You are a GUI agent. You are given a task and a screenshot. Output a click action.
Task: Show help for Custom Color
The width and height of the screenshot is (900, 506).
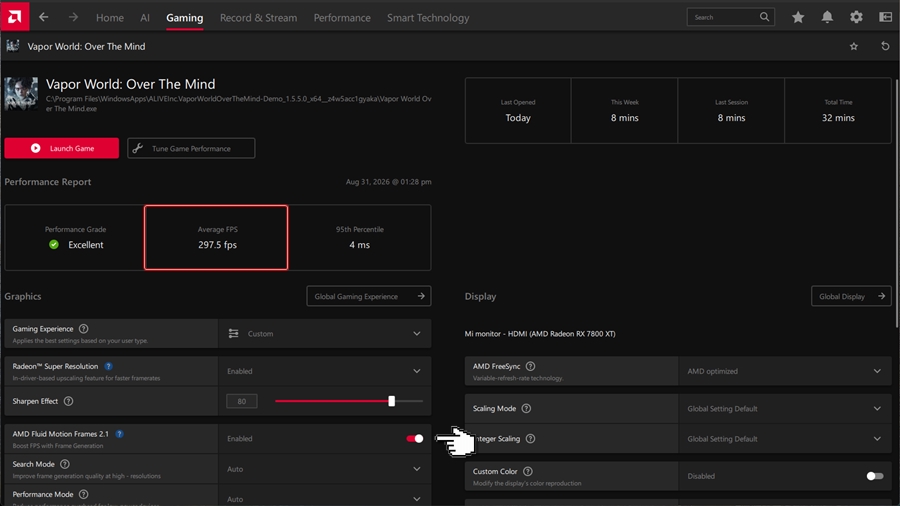[x=528, y=471]
